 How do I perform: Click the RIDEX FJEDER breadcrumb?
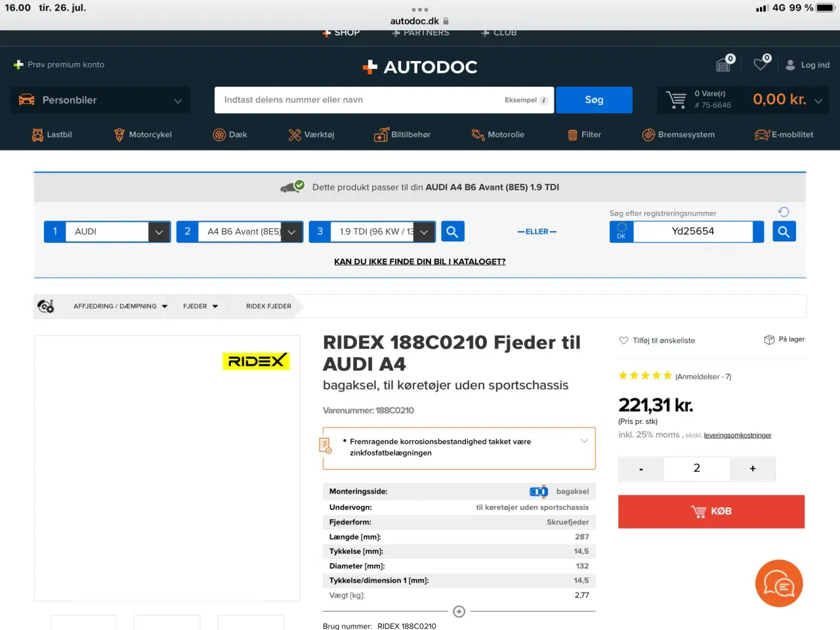pyautogui.click(x=268, y=306)
